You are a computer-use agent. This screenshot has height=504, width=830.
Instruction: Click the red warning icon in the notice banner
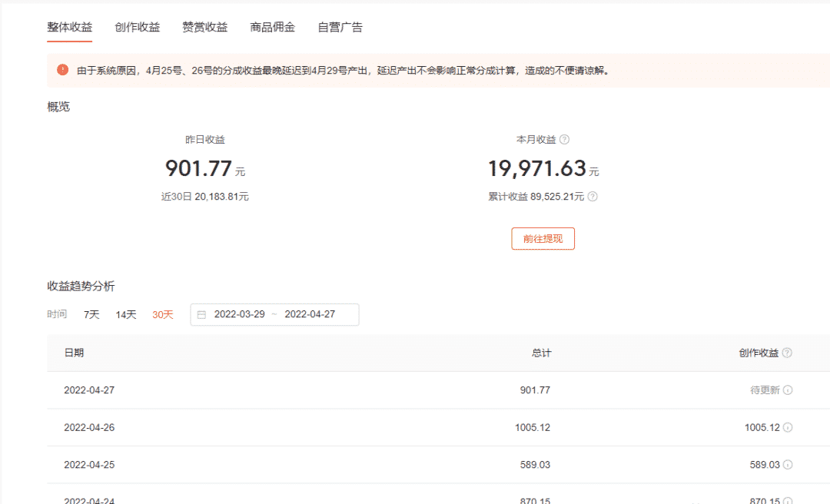(x=62, y=70)
